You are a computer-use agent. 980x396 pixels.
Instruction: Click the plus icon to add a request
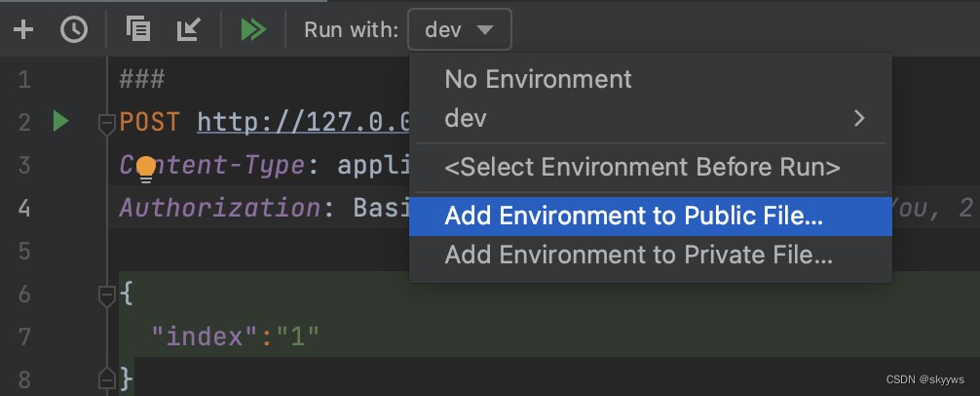[23, 29]
